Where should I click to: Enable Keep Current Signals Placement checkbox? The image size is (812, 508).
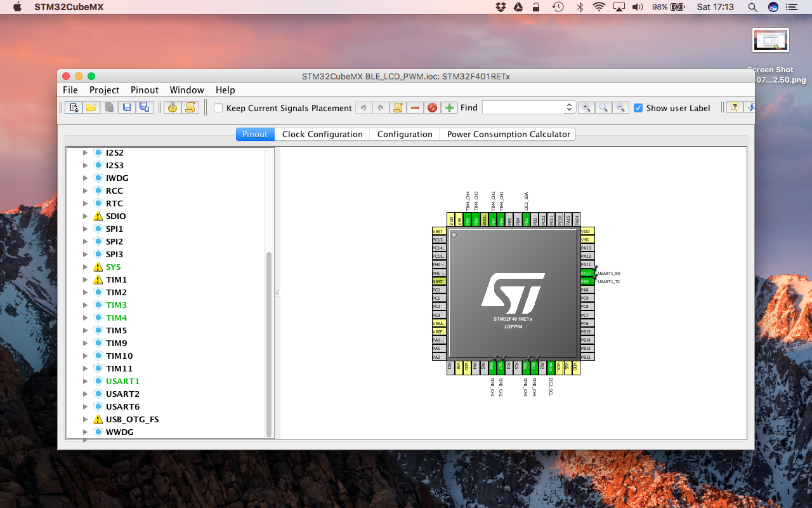pos(218,108)
